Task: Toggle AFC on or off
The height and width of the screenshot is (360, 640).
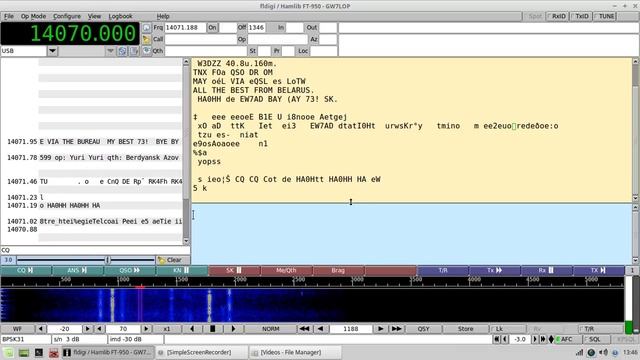Action: (x=567, y=339)
